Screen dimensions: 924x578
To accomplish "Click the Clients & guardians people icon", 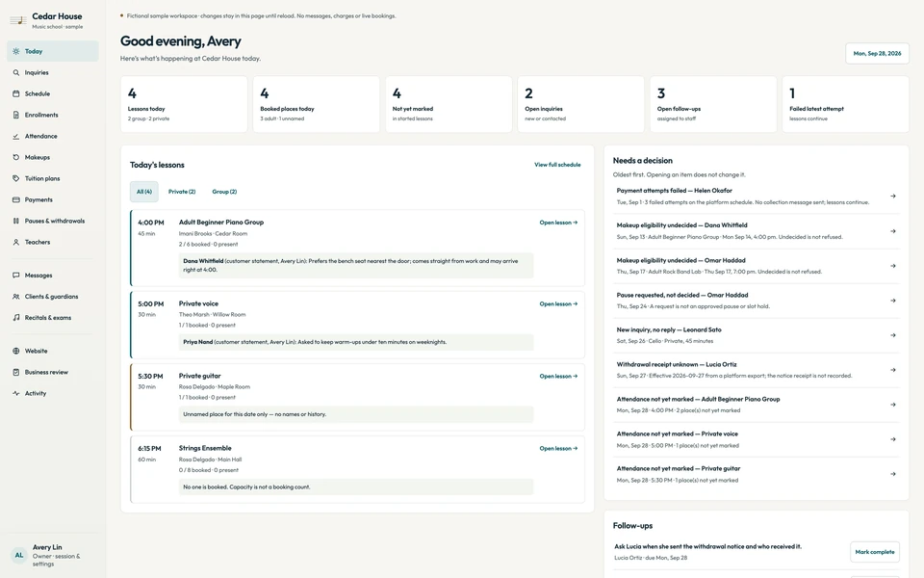I will [x=16, y=297].
